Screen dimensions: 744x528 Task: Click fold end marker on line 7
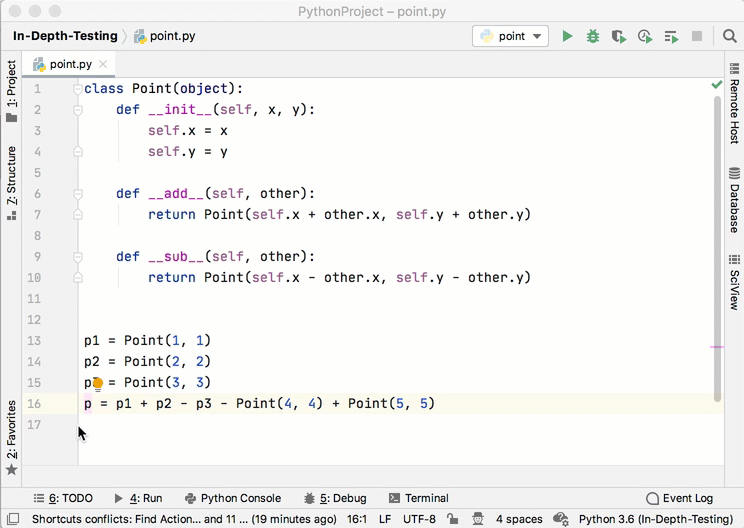78,215
